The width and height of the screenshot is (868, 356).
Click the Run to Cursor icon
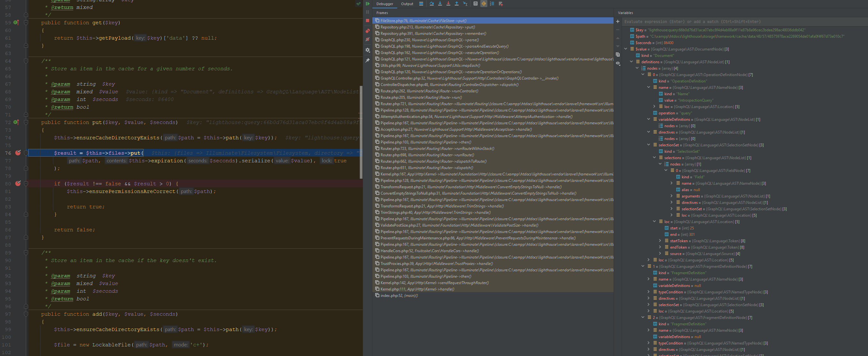pyautogui.click(x=465, y=4)
